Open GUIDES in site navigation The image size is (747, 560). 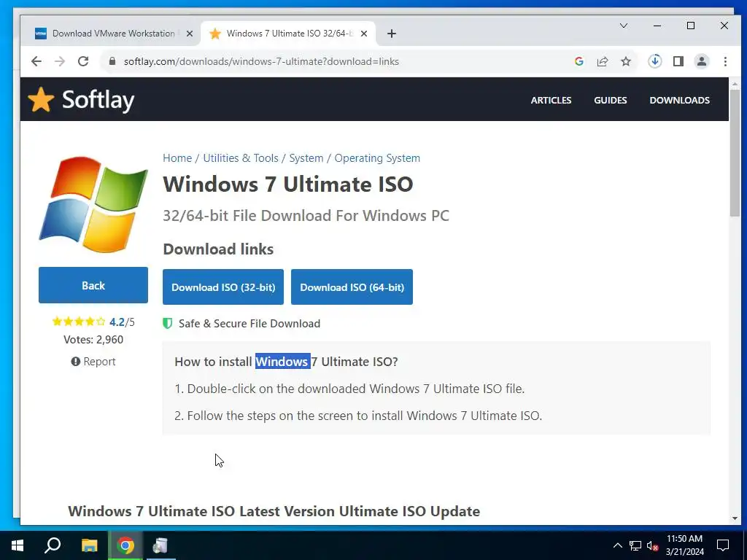pos(611,100)
